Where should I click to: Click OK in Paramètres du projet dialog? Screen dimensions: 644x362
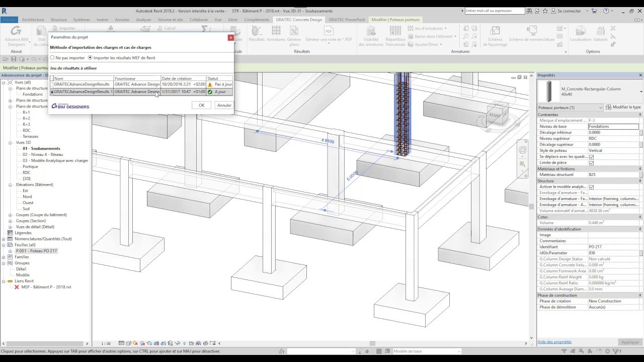pyautogui.click(x=201, y=105)
